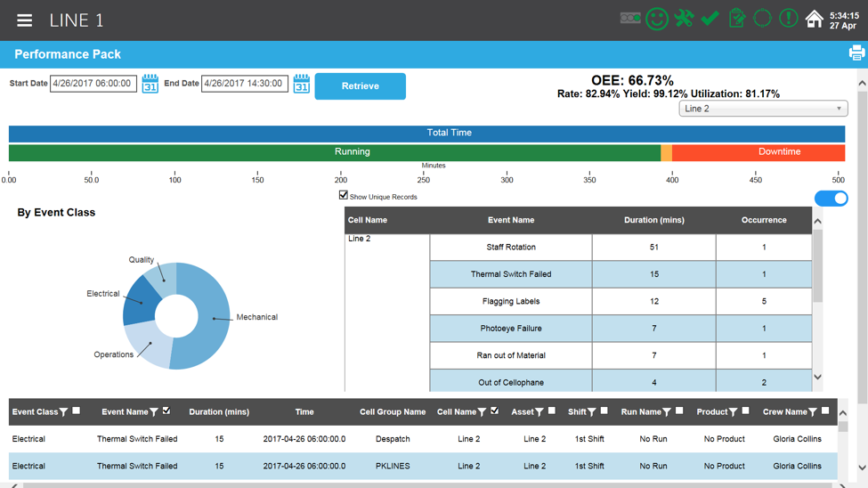The width and height of the screenshot is (868, 488).
Task: Click the traffic light status icon
Action: coord(630,19)
